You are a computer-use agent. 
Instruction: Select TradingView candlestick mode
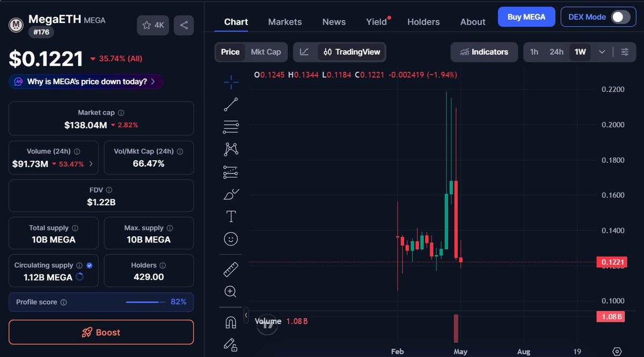click(352, 52)
